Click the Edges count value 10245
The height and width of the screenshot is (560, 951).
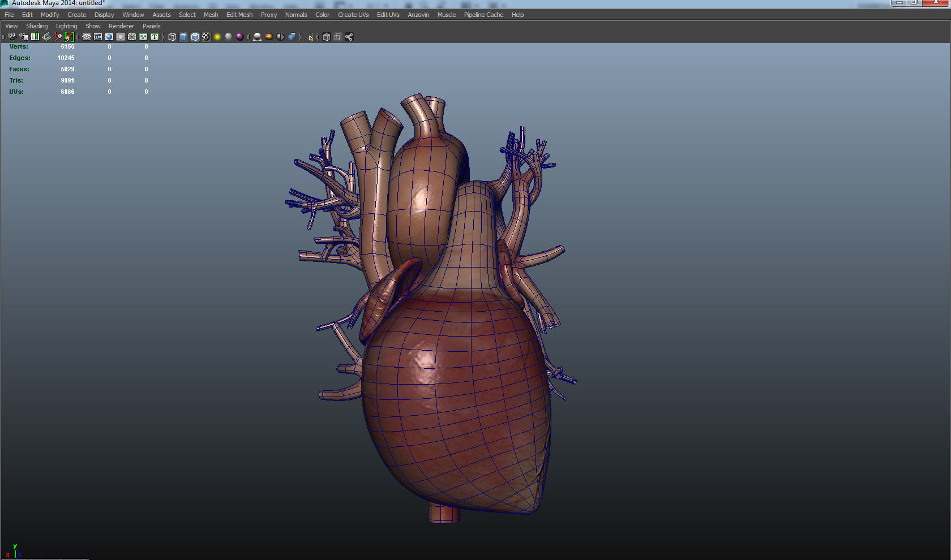pos(66,58)
